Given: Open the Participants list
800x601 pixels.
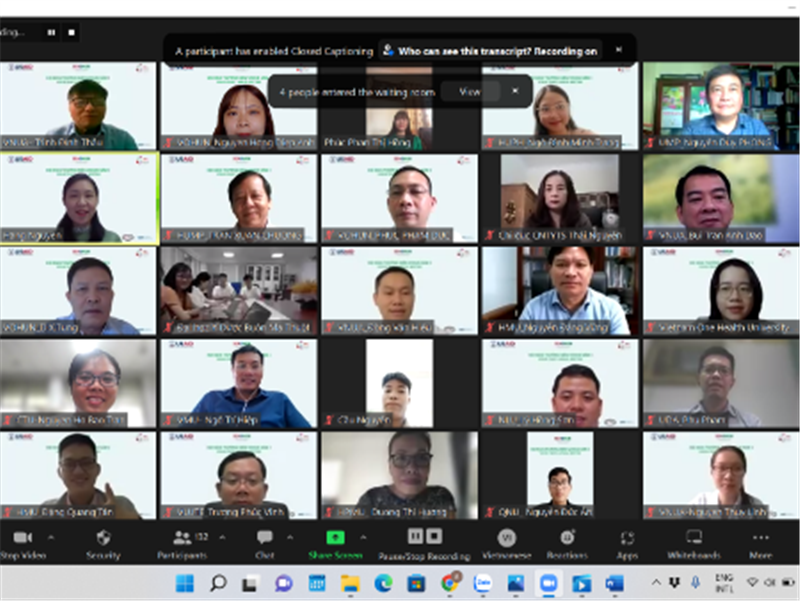Looking at the screenshot, I should pyautogui.click(x=182, y=538).
